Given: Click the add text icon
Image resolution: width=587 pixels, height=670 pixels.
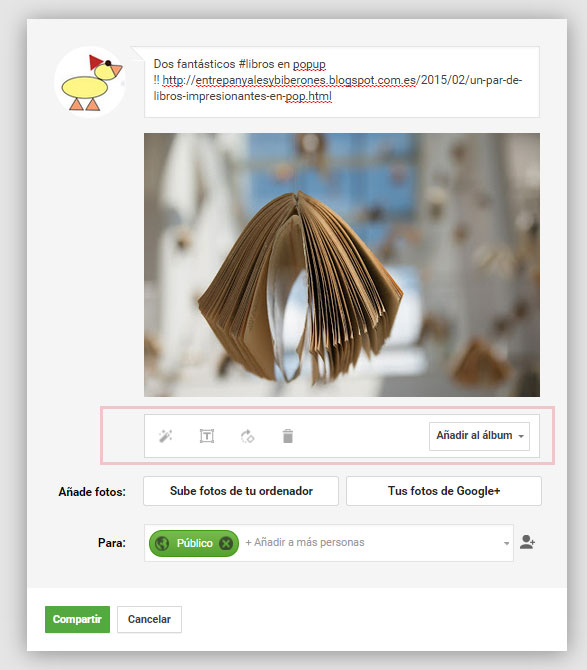Looking at the screenshot, I should pos(207,436).
